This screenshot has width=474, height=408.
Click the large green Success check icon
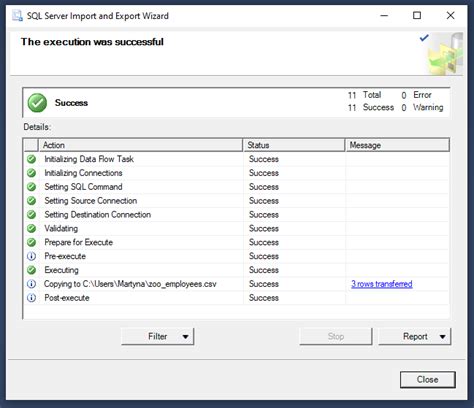pyautogui.click(x=37, y=103)
